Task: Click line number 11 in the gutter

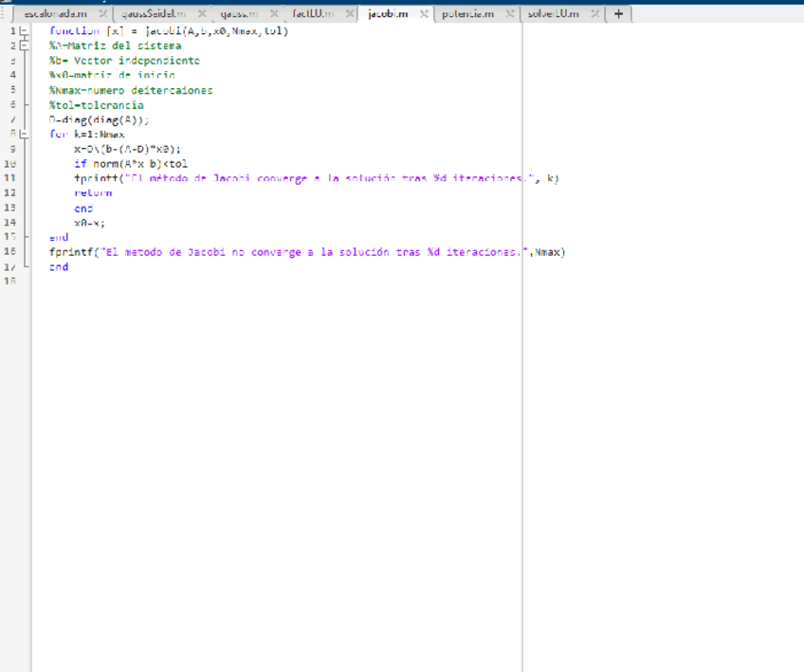Action: pyautogui.click(x=10, y=178)
